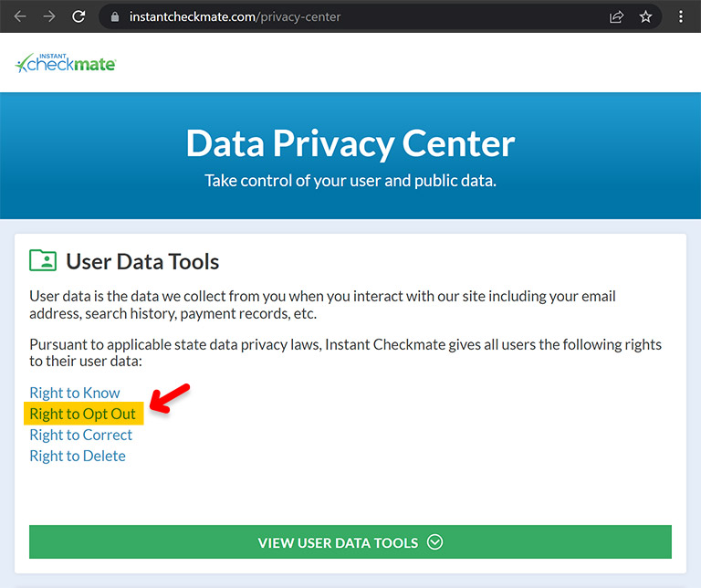The height and width of the screenshot is (588, 701).
Task: Click the browser back arrow
Action: coord(20,16)
